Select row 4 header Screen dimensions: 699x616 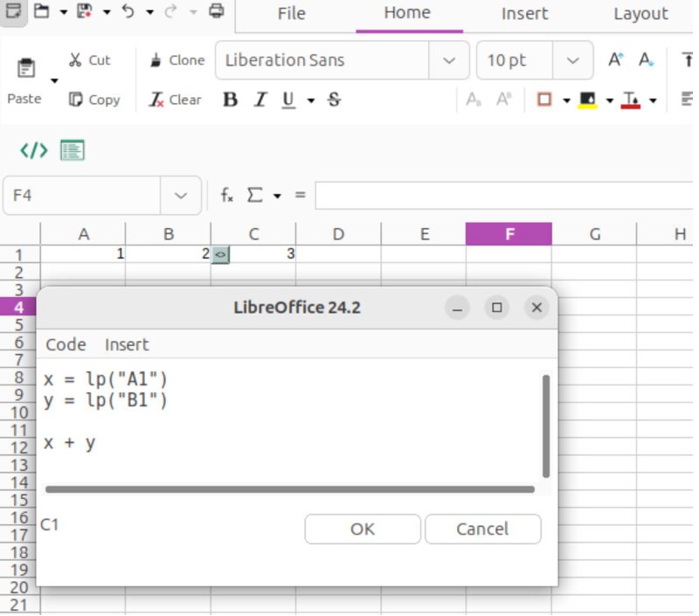(18, 307)
